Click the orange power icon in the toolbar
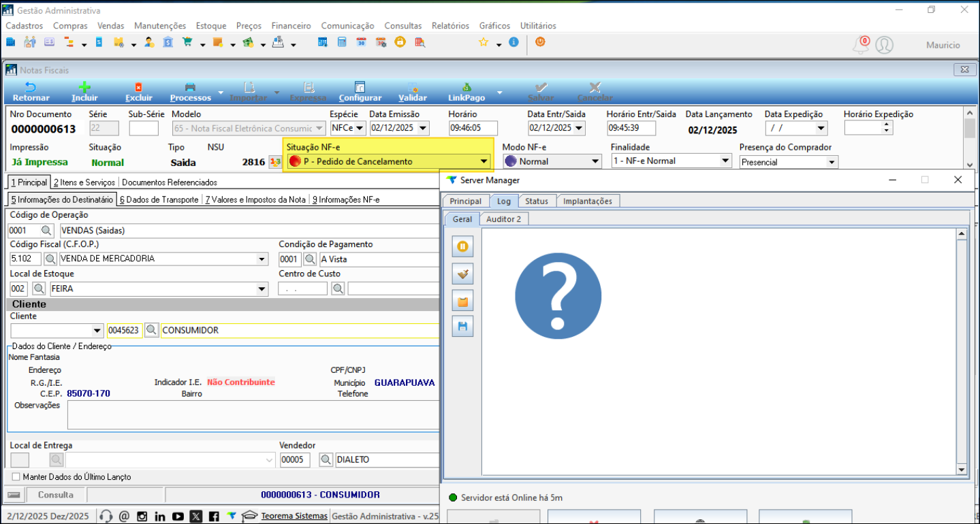The image size is (980, 524). pos(540,42)
